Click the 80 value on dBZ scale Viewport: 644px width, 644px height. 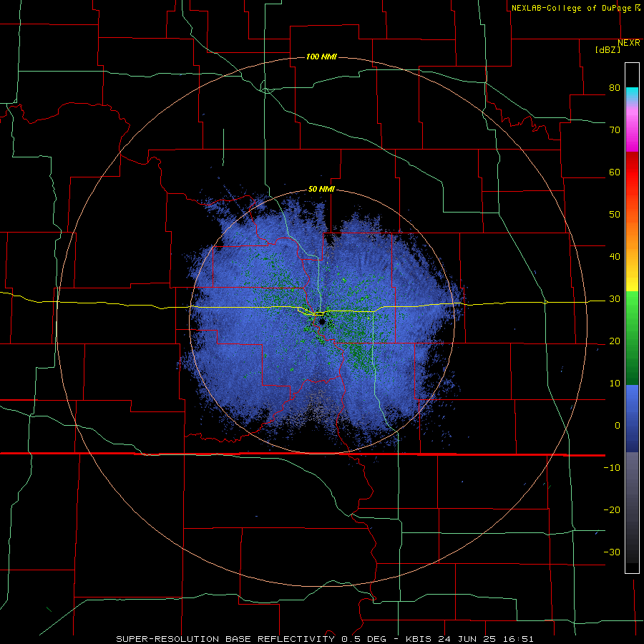pyautogui.click(x=615, y=88)
